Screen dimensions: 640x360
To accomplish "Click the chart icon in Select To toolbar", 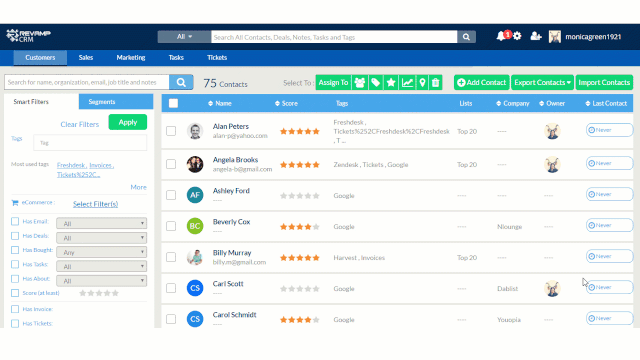I will click(x=407, y=82).
